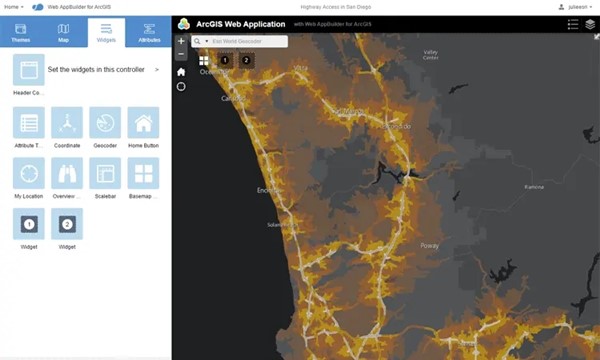The image size is (600, 360).
Task: Open on-map widget placeholder 2
Action: [x=246, y=60]
